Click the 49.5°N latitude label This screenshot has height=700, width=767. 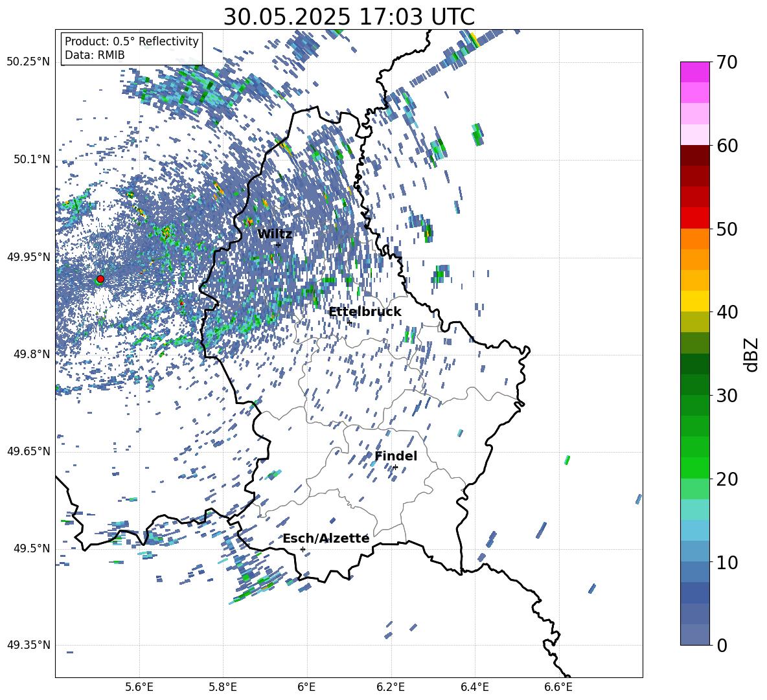coord(32,548)
